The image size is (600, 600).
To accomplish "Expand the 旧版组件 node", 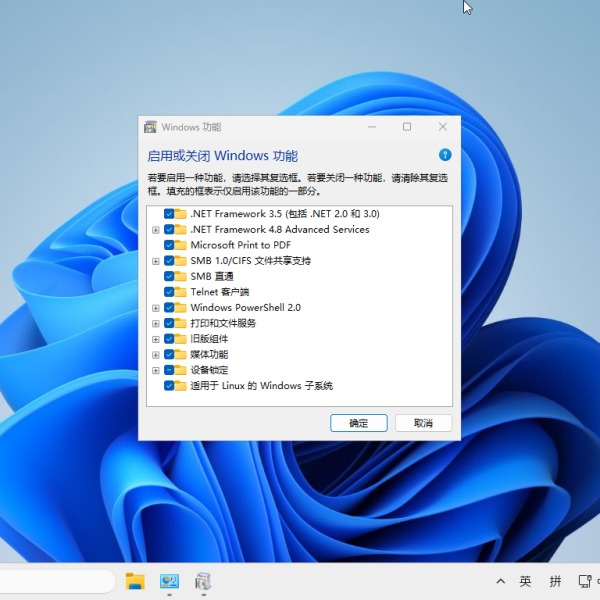I will point(155,339).
